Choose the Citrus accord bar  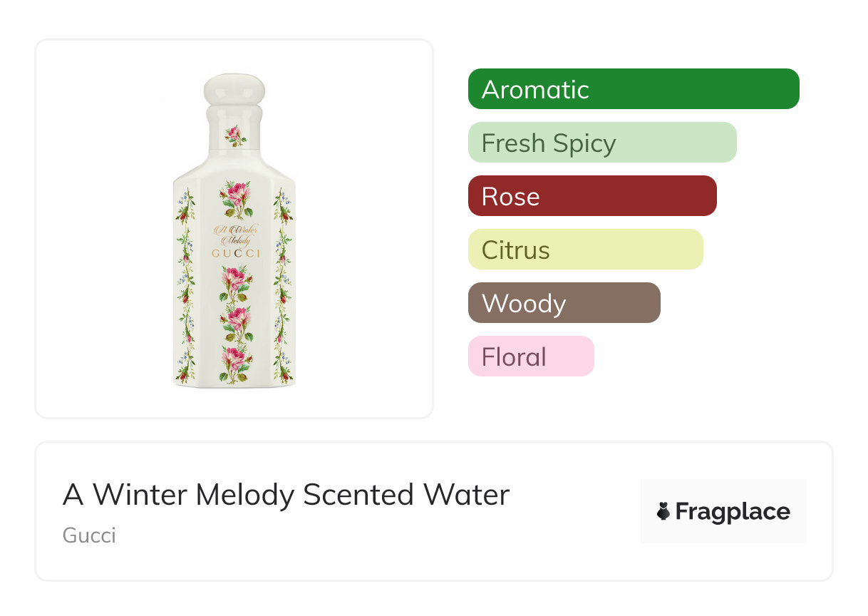[x=585, y=250]
